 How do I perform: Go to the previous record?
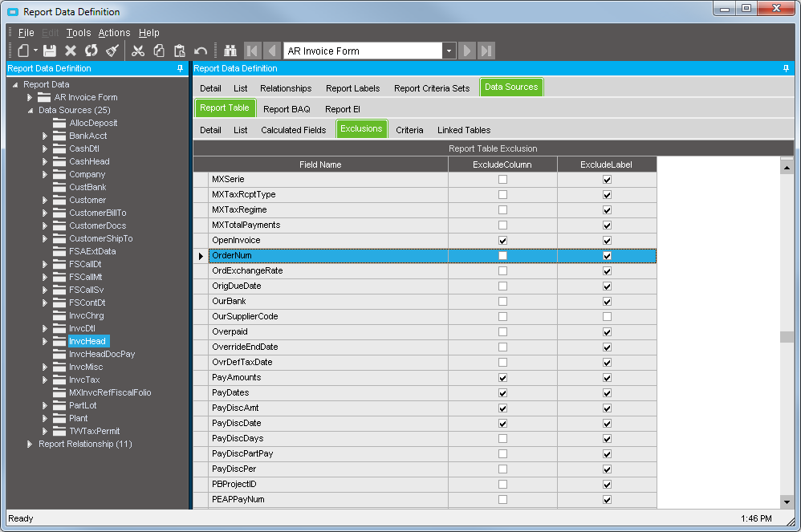click(x=272, y=51)
